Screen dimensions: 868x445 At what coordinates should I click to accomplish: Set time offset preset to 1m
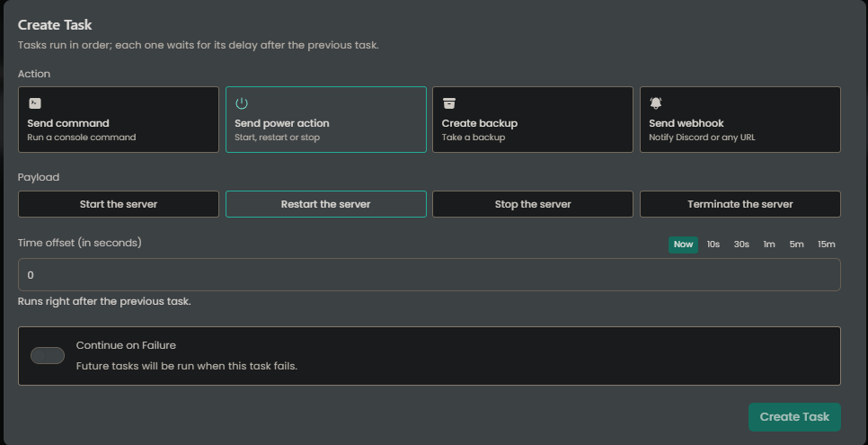point(769,245)
